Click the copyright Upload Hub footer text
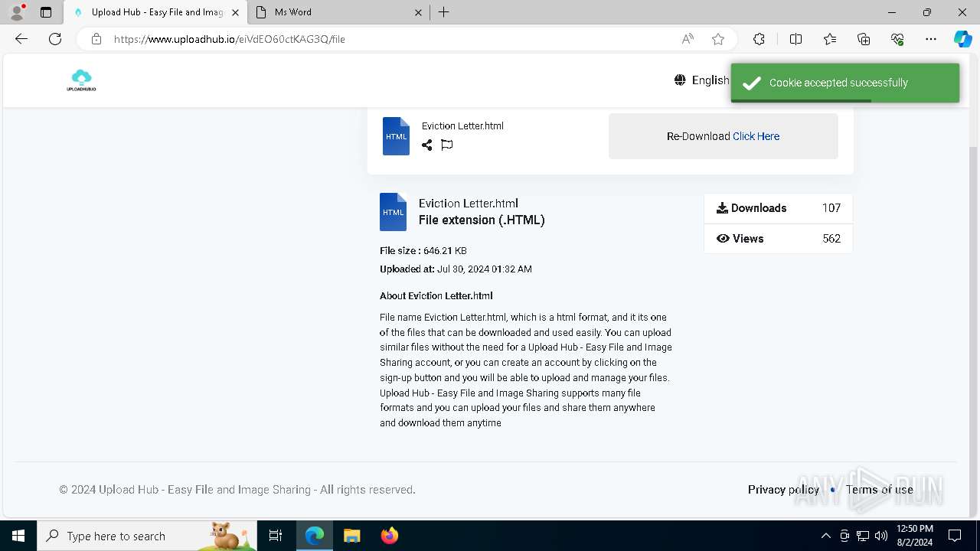The image size is (980, 551). [x=237, y=490]
